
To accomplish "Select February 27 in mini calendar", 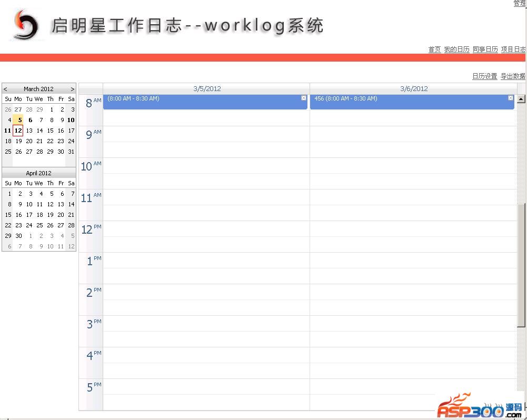I will (18, 109).
